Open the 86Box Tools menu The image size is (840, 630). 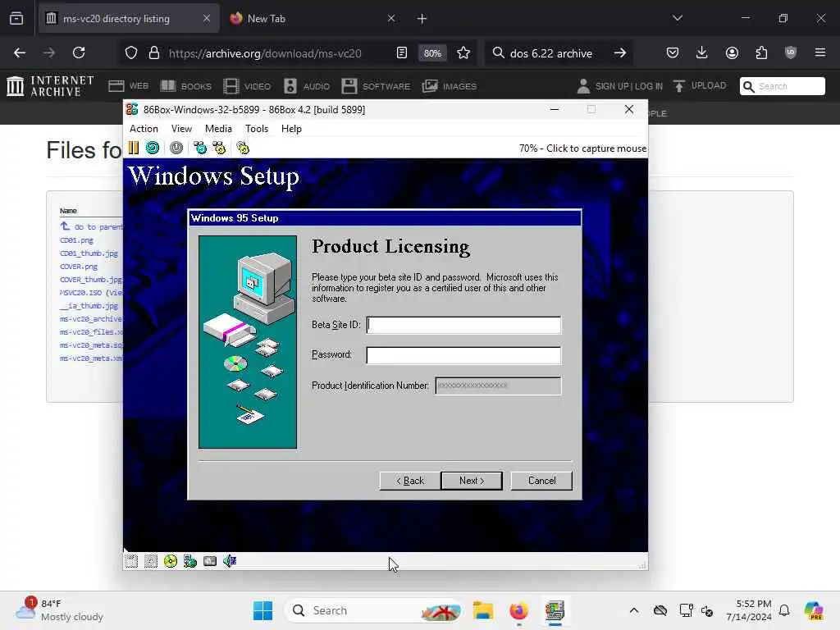[257, 129]
